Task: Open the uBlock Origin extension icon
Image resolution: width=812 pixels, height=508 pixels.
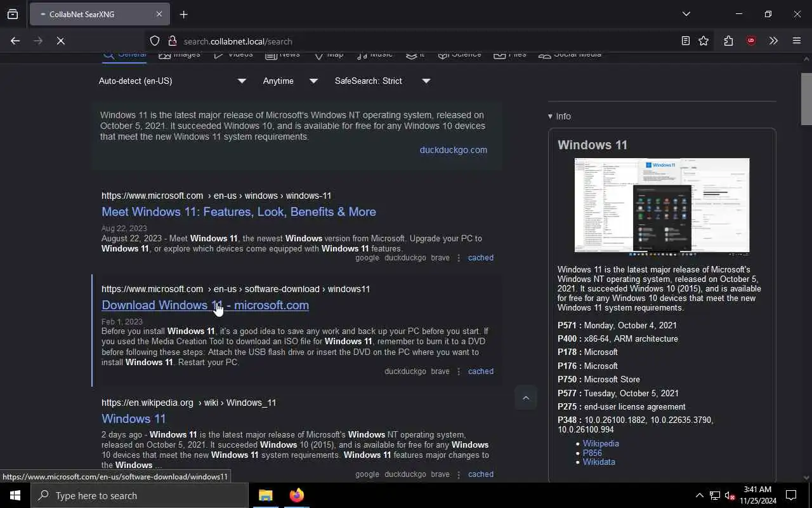Action: (751, 41)
